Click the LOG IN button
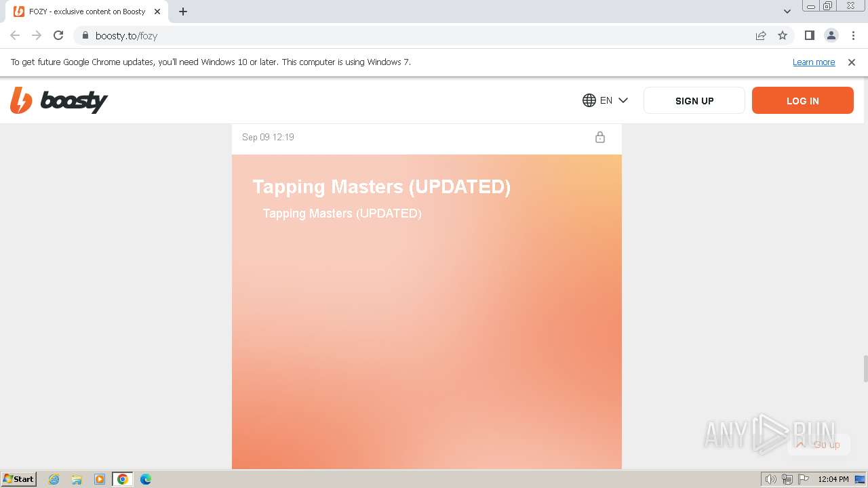 pyautogui.click(x=803, y=100)
